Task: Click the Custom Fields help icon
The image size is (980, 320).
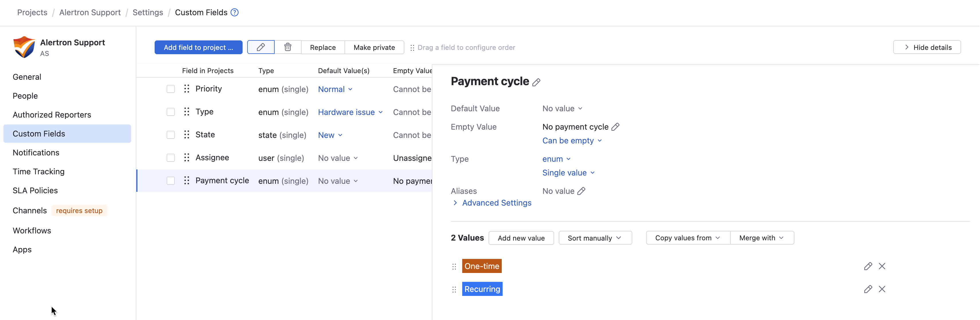Action: pyautogui.click(x=235, y=13)
